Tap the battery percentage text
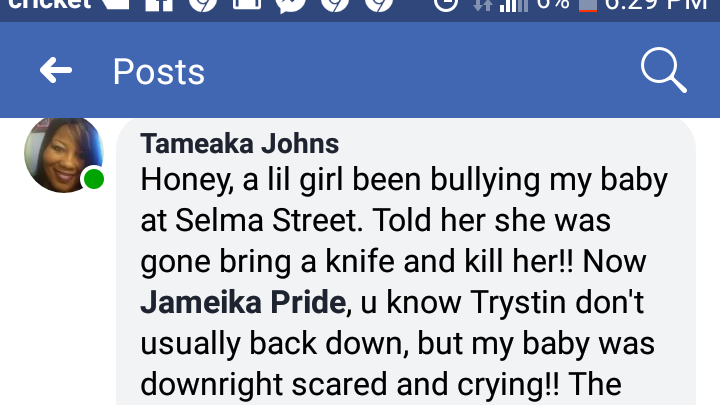 tap(553, 4)
